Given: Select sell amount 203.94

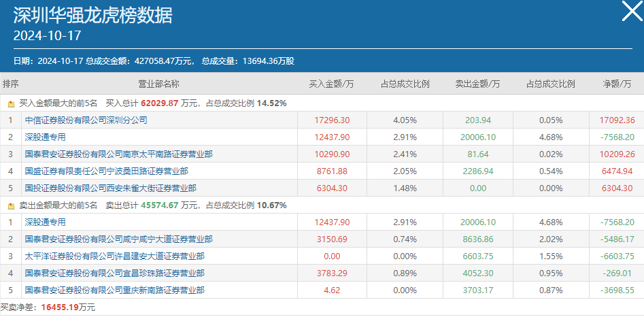Looking at the screenshot, I should [x=478, y=120].
